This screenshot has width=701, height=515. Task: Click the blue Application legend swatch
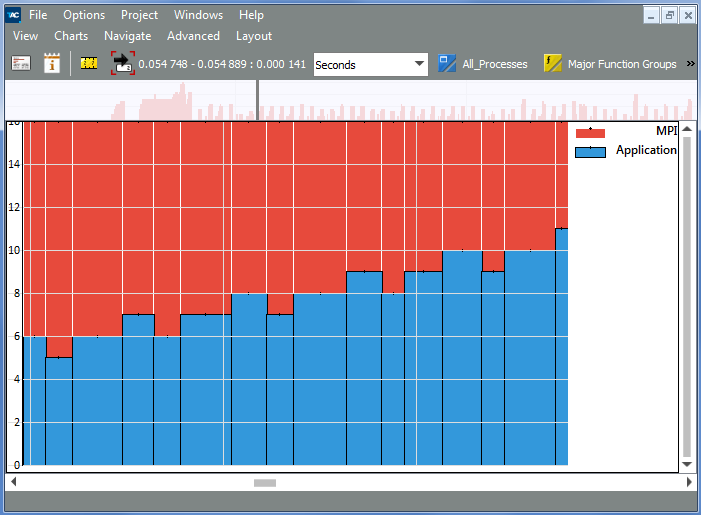click(x=590, y=151)
